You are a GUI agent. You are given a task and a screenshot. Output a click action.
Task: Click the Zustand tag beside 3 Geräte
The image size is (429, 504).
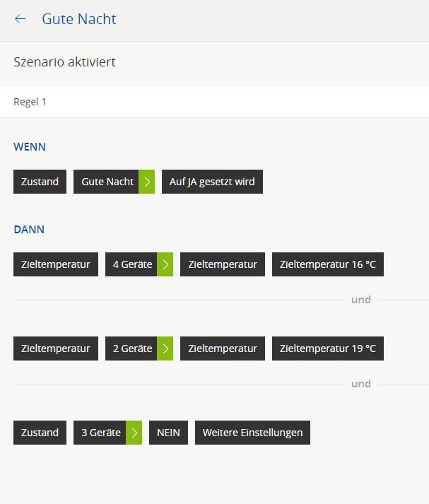[40, 433]
